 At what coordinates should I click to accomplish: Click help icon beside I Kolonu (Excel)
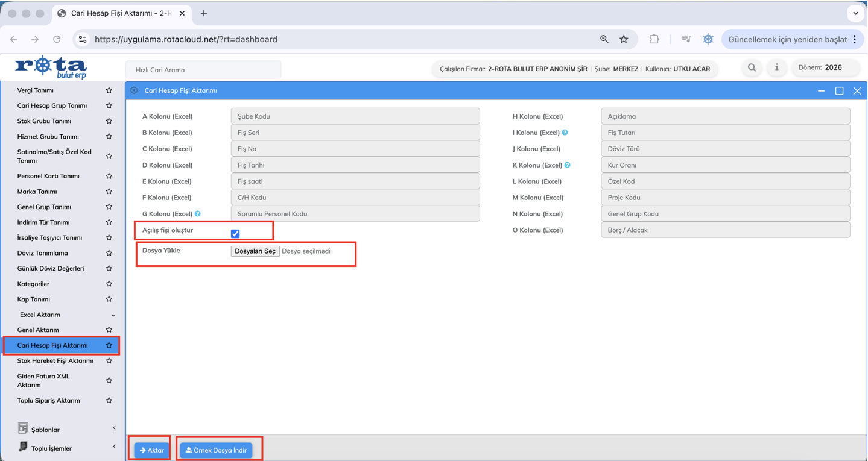pyautogui.click(x=565, y=133)
